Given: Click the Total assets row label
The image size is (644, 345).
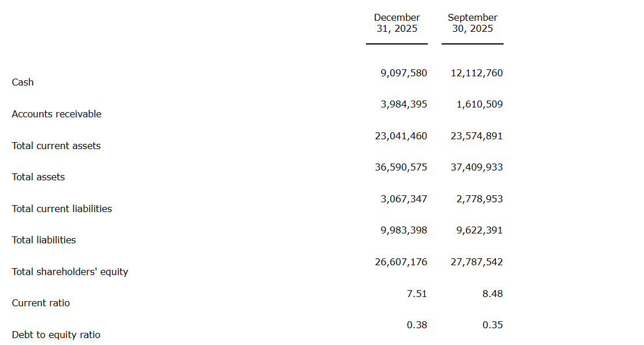Looking at the screenshot, I should (38, 177).
